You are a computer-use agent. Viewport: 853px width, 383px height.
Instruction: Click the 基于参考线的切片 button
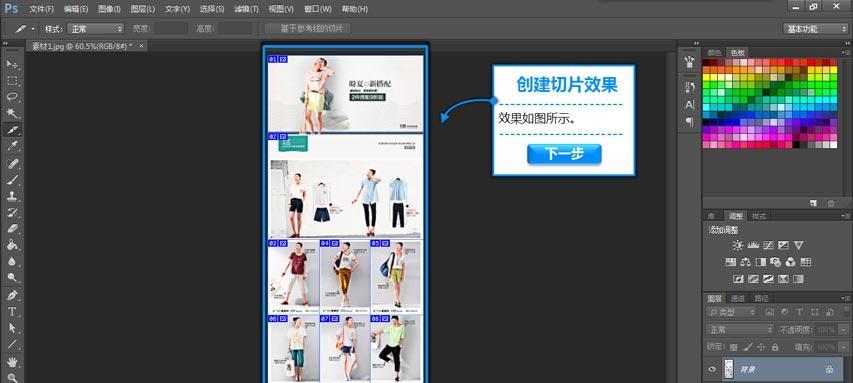pos(307,29)
